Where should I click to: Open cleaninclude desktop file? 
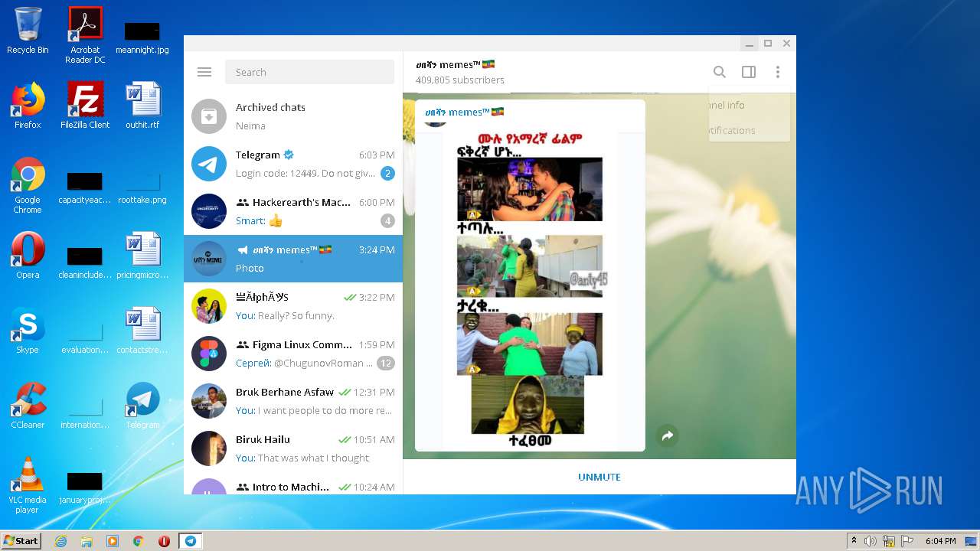point(85,263)
